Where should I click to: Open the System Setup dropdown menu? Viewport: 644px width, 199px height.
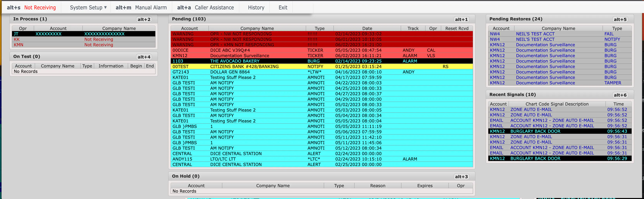click(88, 8)
